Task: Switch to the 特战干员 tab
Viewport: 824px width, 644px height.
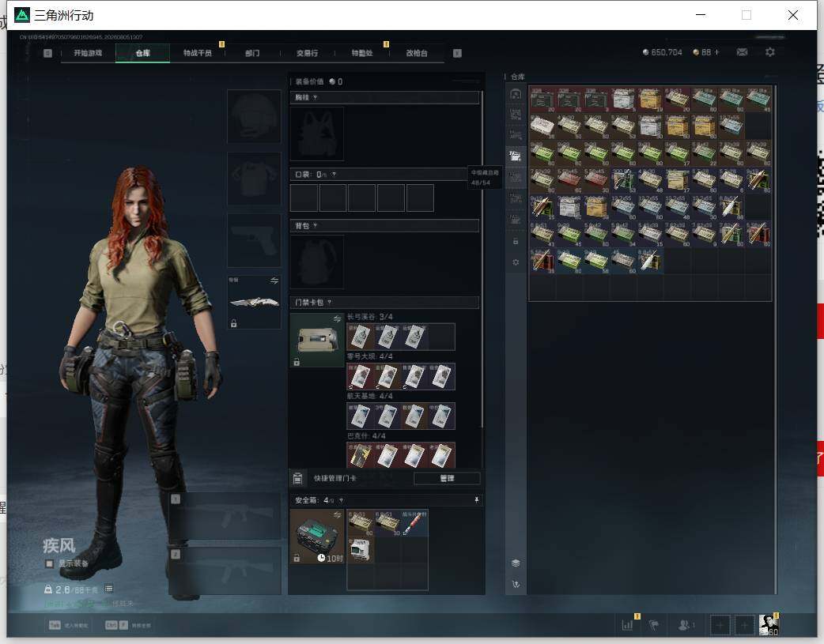Action: [x=197, y=53]
